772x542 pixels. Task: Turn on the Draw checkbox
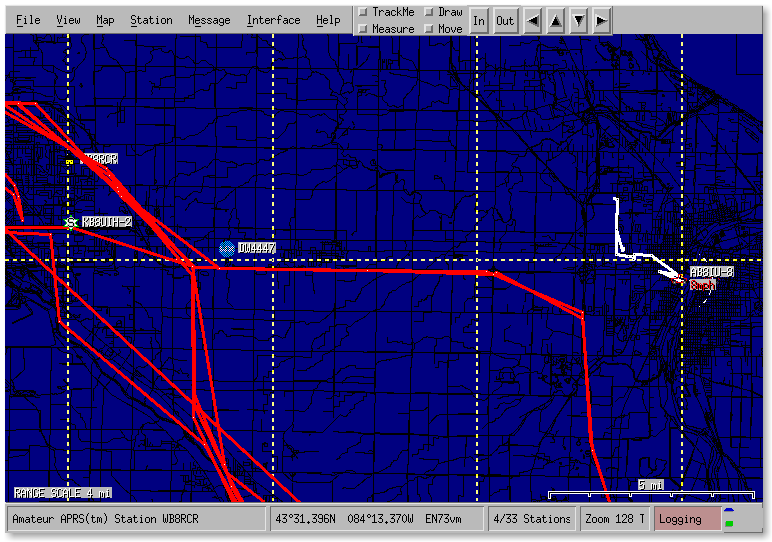pos(428,12)
